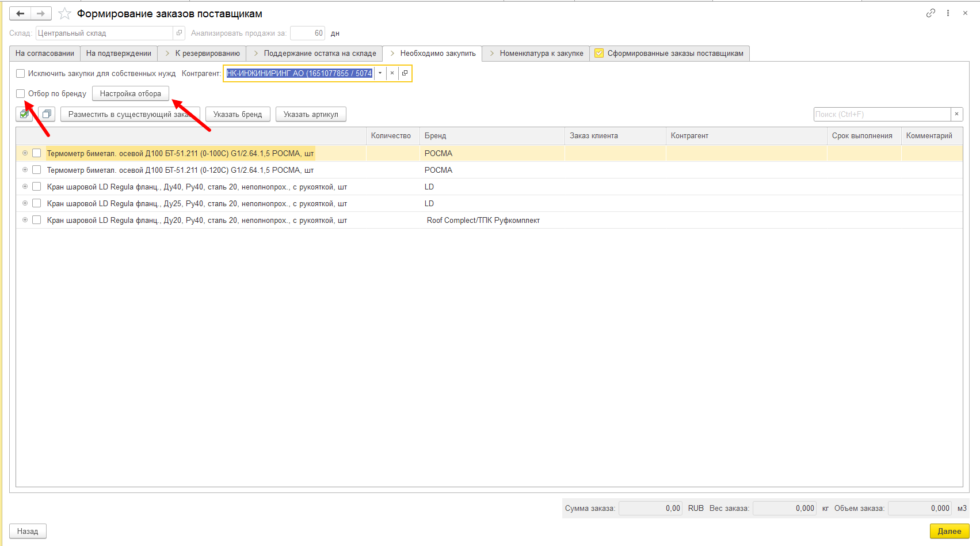Screen dimensions: 980x546
Task: Click the Разместить в существующий заказ button
Action: [x=130, y=114]
